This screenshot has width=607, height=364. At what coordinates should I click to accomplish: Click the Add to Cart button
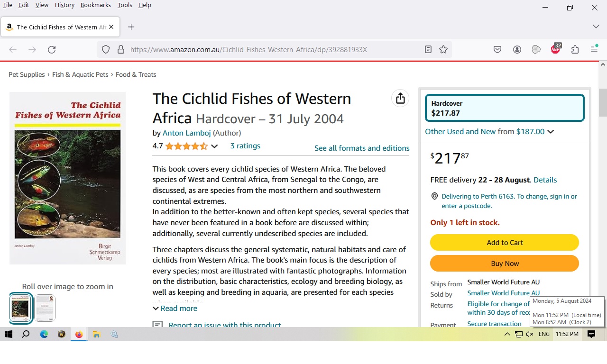pos(504,243)
